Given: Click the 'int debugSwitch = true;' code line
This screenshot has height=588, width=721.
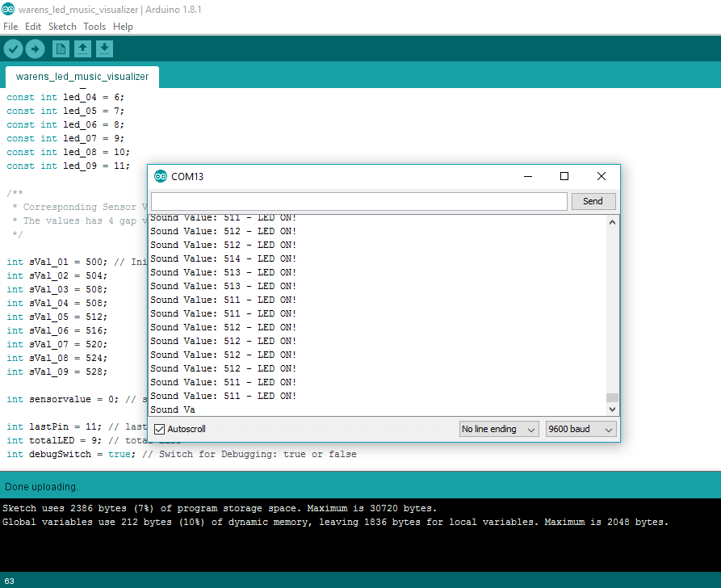Looking at the screenshot, I should (x=71, y=454).
